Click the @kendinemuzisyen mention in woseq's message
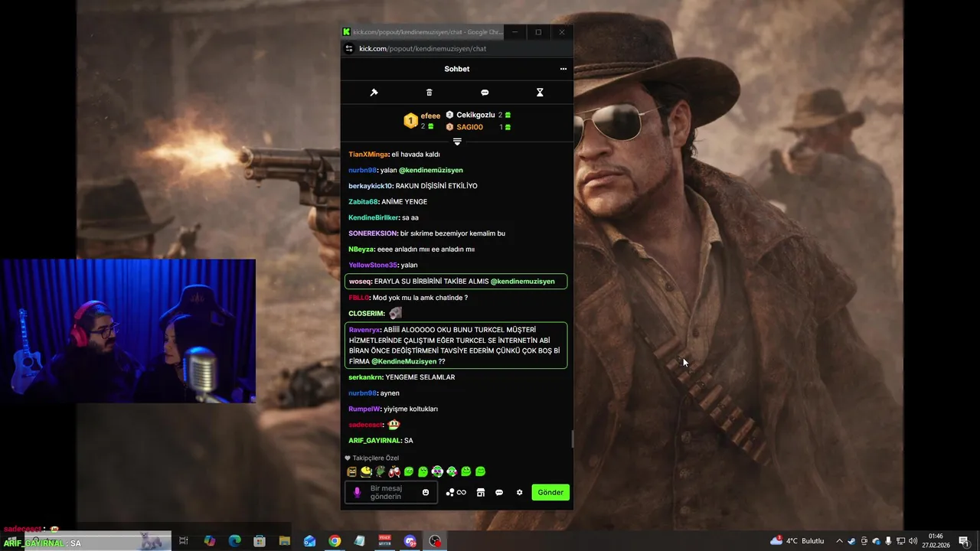Image resolution: width=980 pixels, height=551 pixels. click(522, 282)
